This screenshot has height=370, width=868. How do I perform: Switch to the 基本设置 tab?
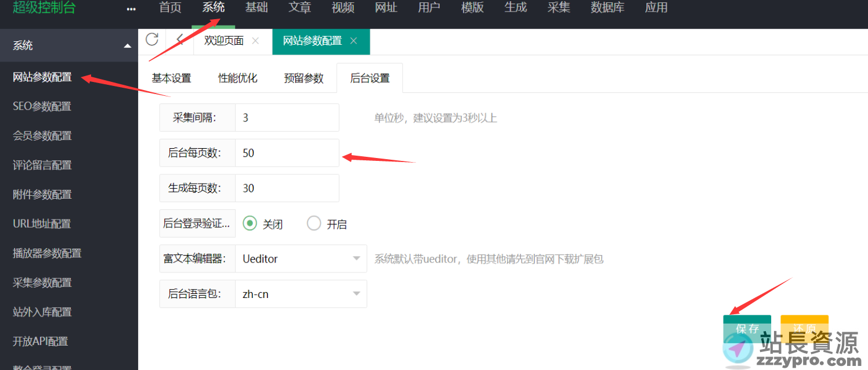172,78
